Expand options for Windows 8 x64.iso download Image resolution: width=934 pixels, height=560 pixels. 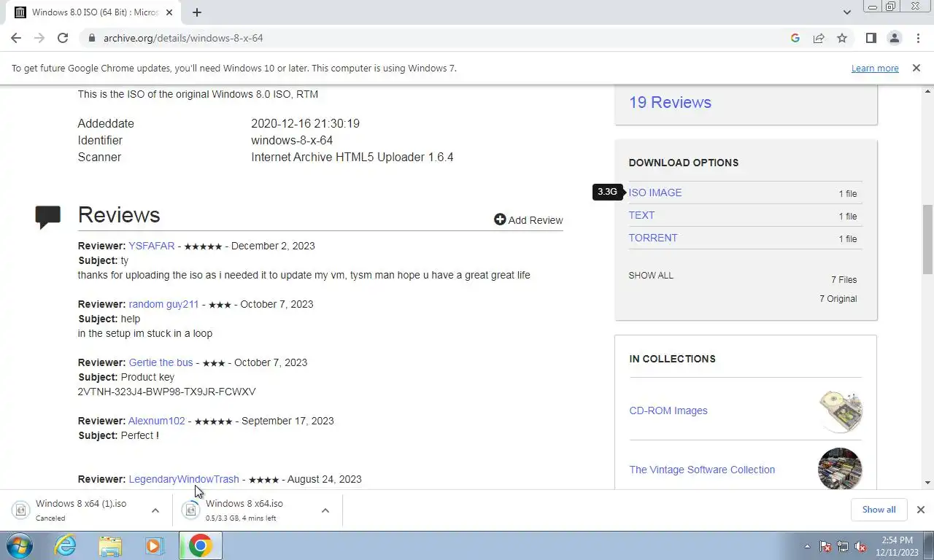(325, 510)
